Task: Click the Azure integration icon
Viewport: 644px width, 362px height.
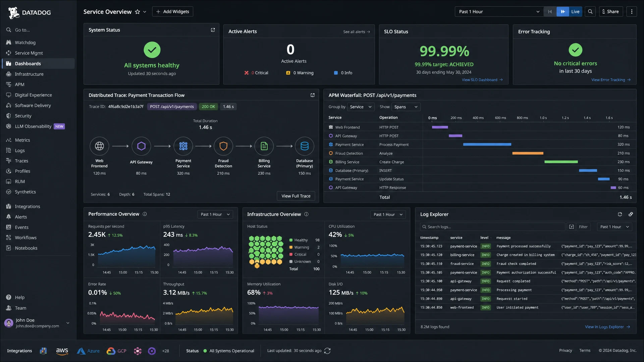Action: (x=88, y=351)
